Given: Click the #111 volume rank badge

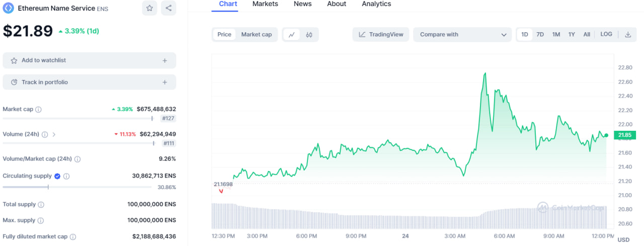Looking at the screenshot, I should (169, 143).
